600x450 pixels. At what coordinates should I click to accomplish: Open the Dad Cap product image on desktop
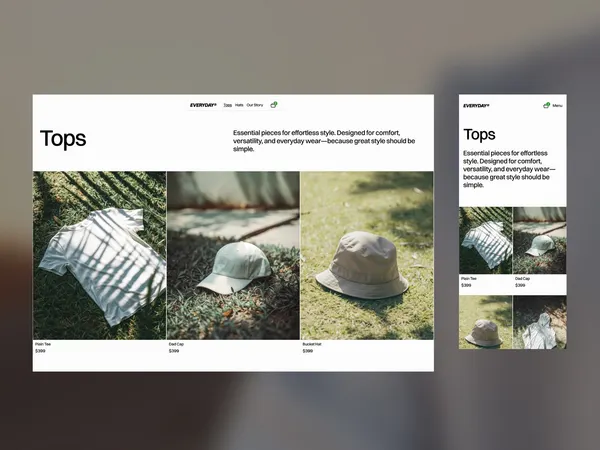[233, 255]
